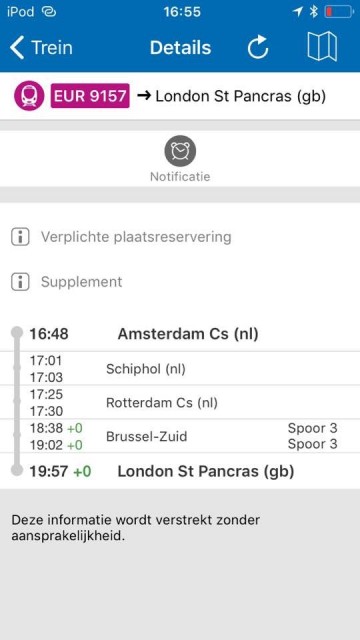Select the London St Pancras arrival row

tap(180, 471)
